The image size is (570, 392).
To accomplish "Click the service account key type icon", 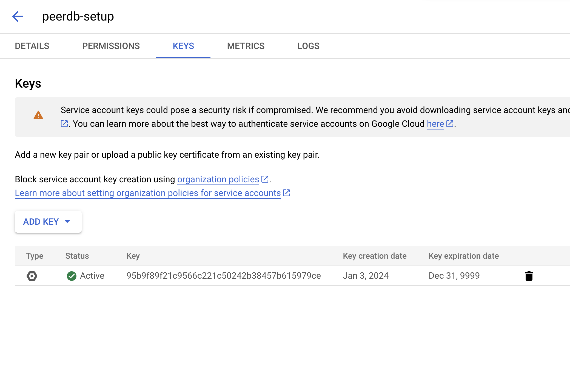I will [x=32, y=276].
